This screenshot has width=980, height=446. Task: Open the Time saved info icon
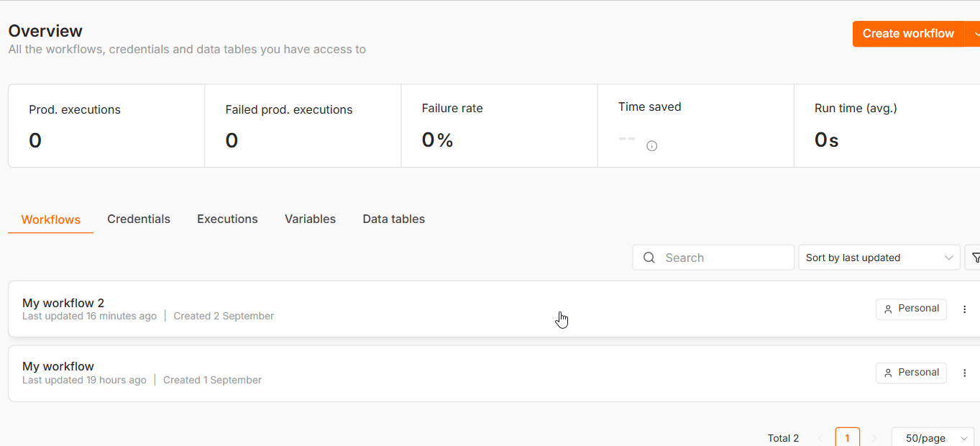[x=652, y=146]
